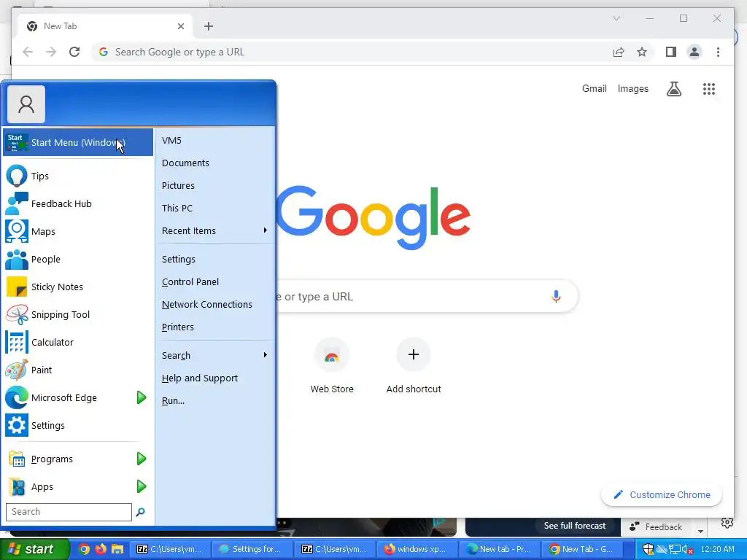Bookmark this tab with star icon
The height and width of the screenshot is (560, 747).
tap(642, 52)
